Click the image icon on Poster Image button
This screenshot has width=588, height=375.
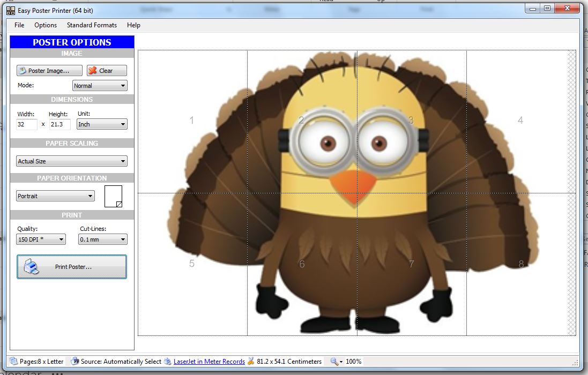23,70
